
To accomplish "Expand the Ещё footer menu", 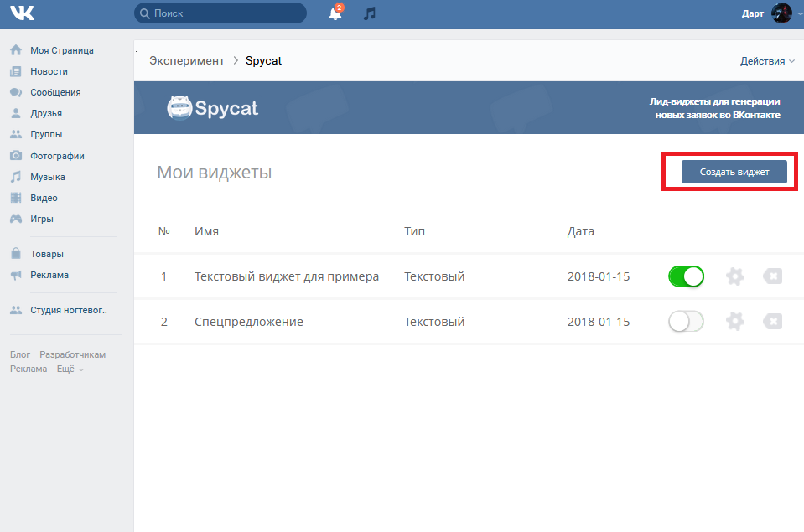I will tap(70, 369).
